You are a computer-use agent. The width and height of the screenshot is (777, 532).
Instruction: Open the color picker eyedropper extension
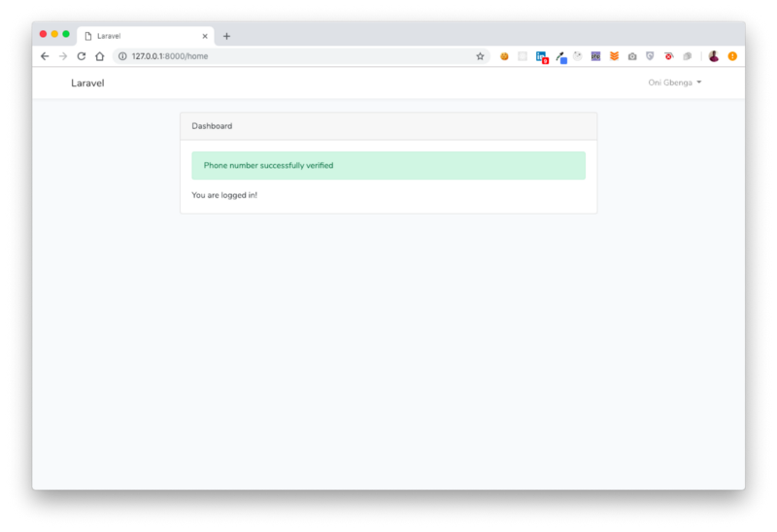pyautogui.click(x=561, y=57)
